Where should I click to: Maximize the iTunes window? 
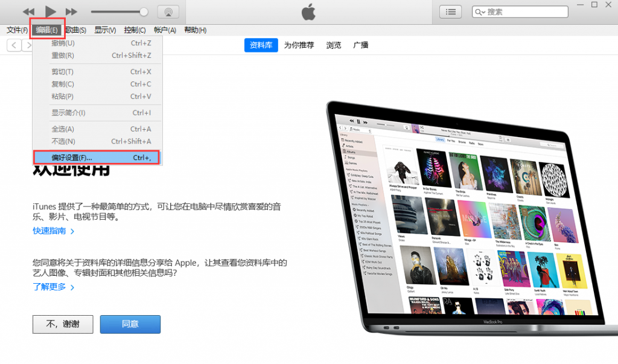pos(594,5)
